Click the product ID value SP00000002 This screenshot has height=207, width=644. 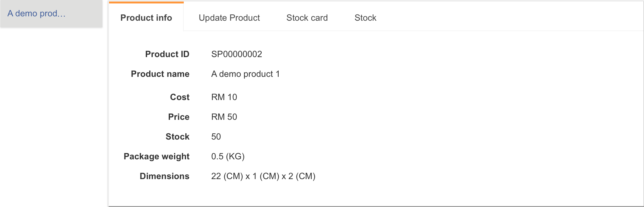pos(237,54)
